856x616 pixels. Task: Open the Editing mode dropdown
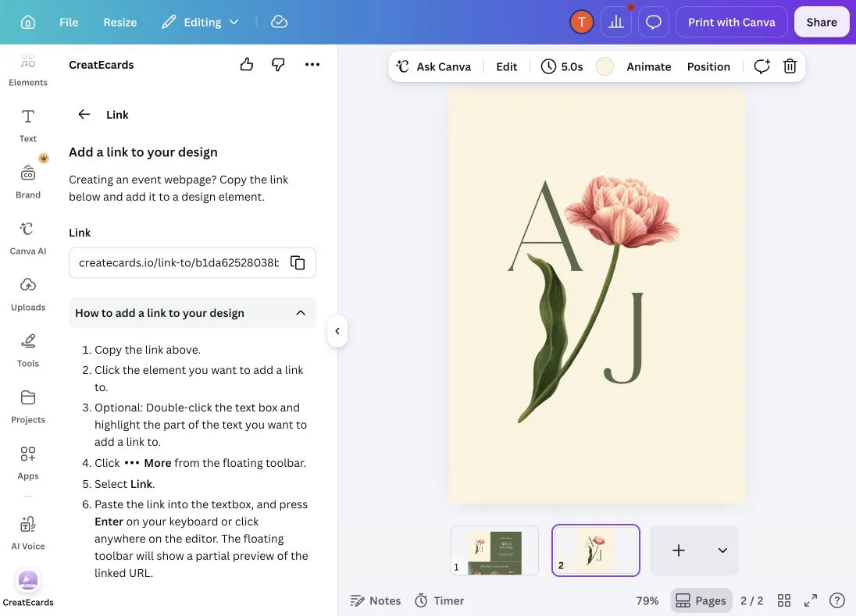coord(201,23)
